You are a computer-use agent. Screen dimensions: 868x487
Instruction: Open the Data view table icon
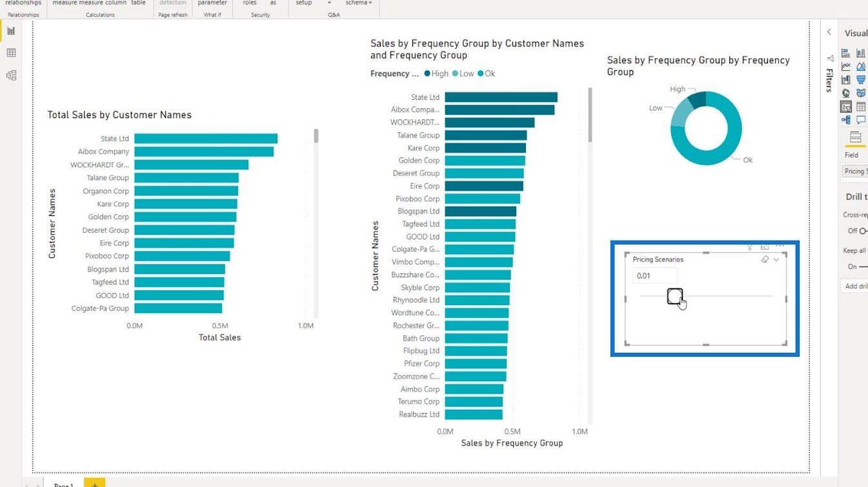coord(11,53)
